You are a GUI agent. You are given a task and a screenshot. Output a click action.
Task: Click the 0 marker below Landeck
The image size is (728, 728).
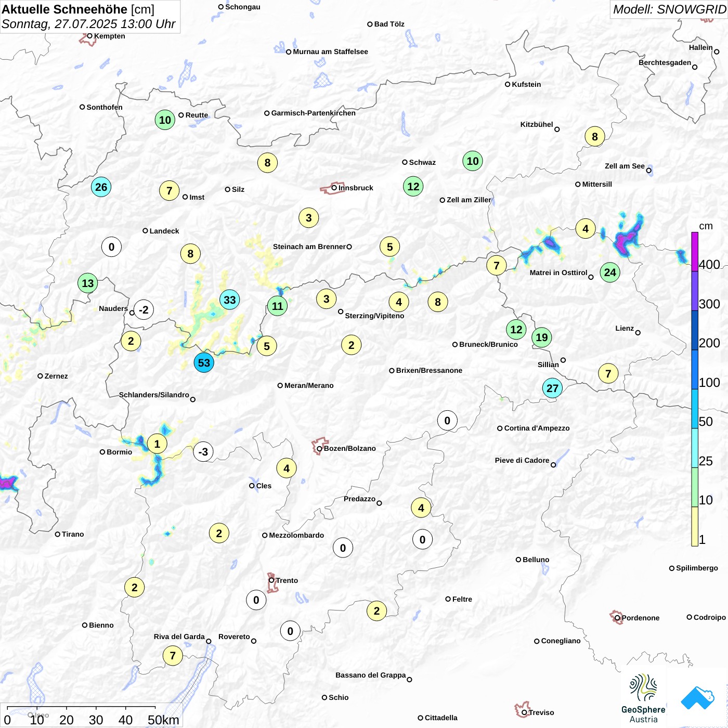111,247
